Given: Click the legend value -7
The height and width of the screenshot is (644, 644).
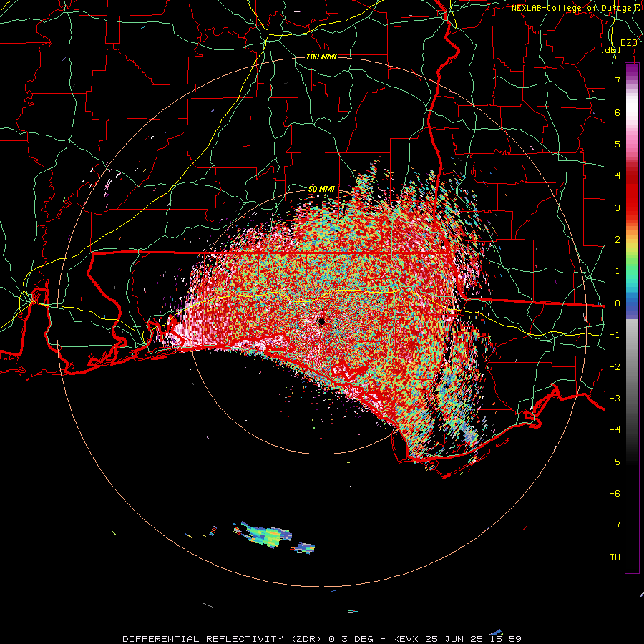Looking at the screenshot, I should pyautogui.click(x=615, y=525).
